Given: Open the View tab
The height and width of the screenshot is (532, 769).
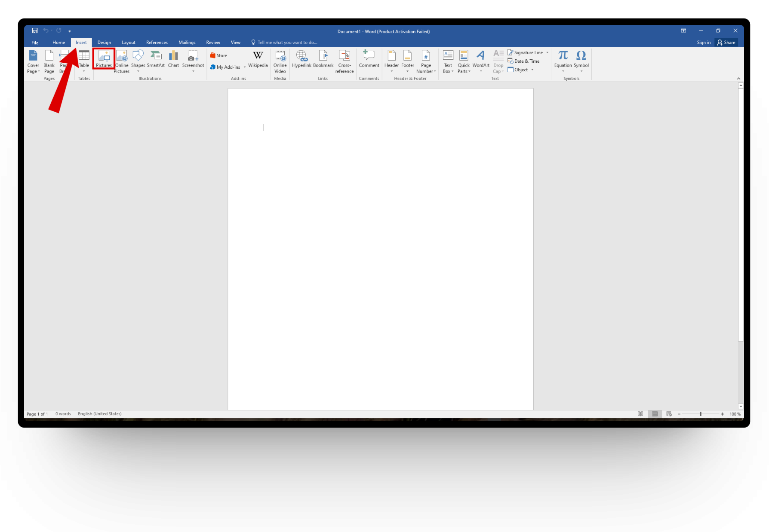Looking at the screenshot, I should click(236, 43).
